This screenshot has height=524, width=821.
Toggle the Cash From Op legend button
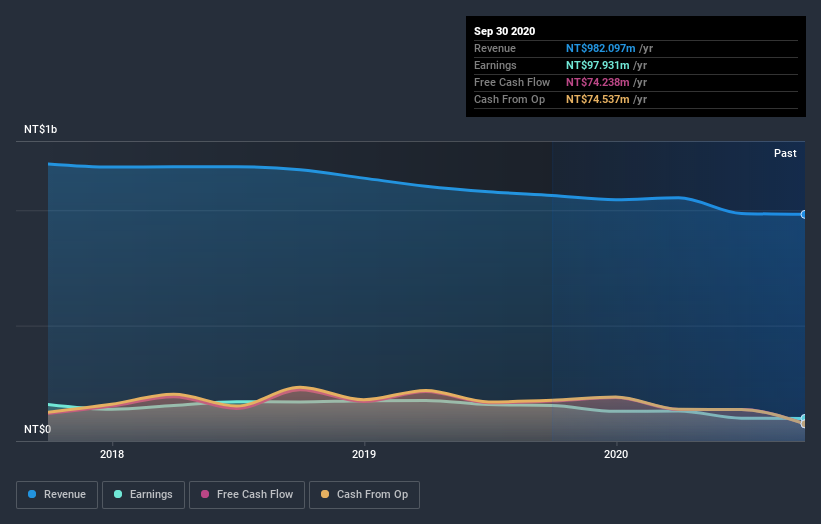(364, 495)
